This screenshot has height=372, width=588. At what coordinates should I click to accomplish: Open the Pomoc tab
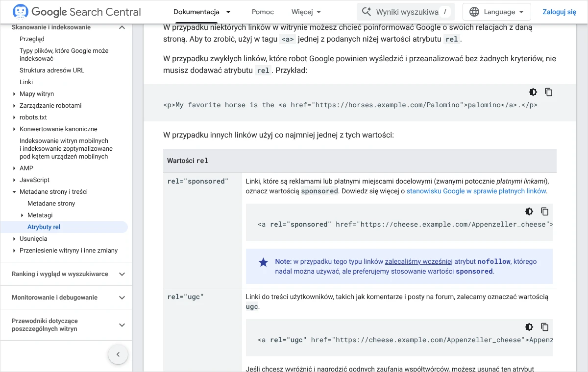click(263, 12)
